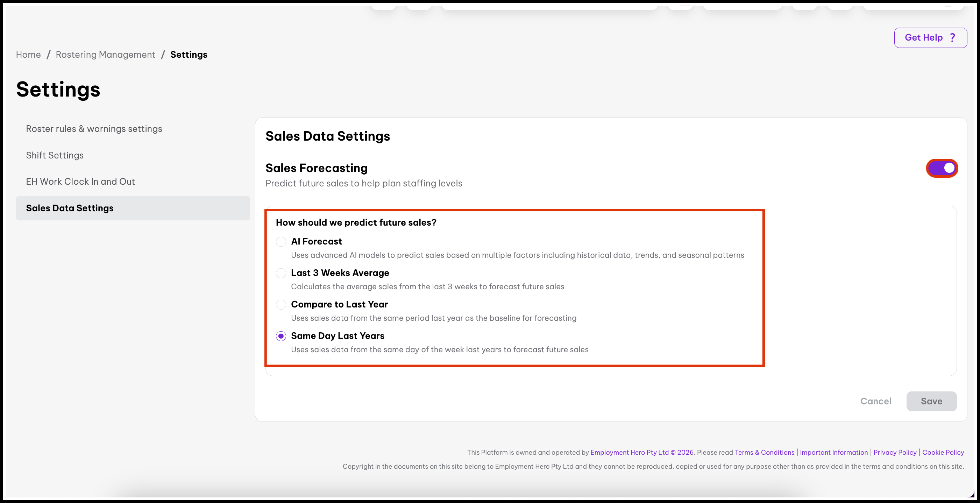This screenshot has height=503, width=980.
Task: Navigate to Home breadcrumb
Action: pos(28,55)
